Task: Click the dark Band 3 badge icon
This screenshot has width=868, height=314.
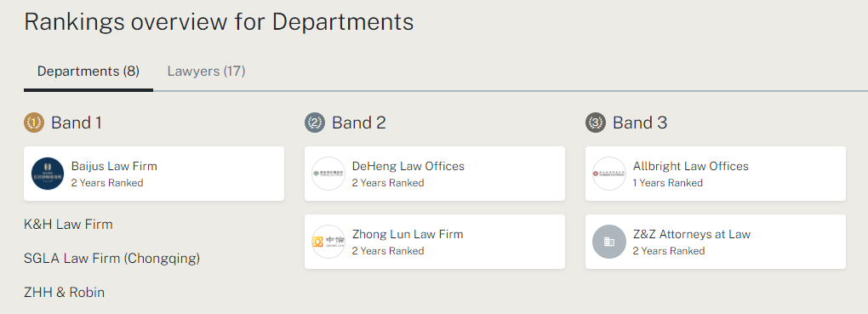Action: point(596,123)
